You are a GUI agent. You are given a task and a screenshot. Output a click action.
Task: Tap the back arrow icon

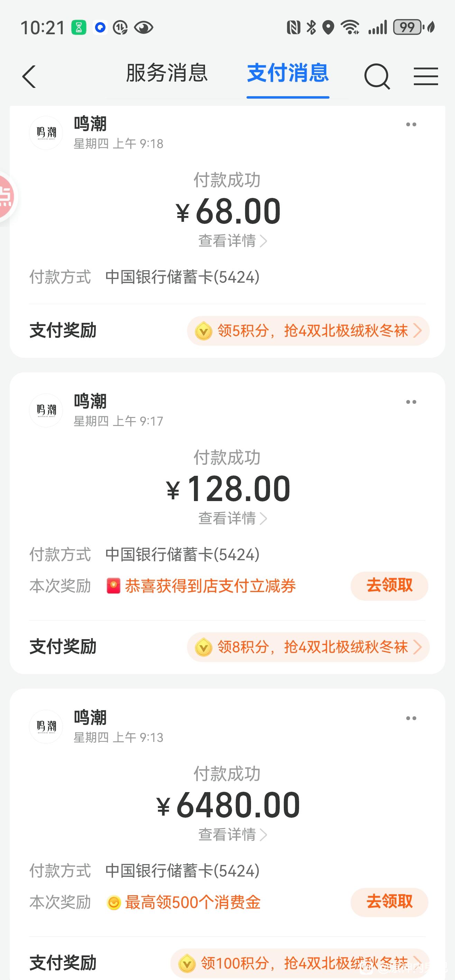(29, 76)
